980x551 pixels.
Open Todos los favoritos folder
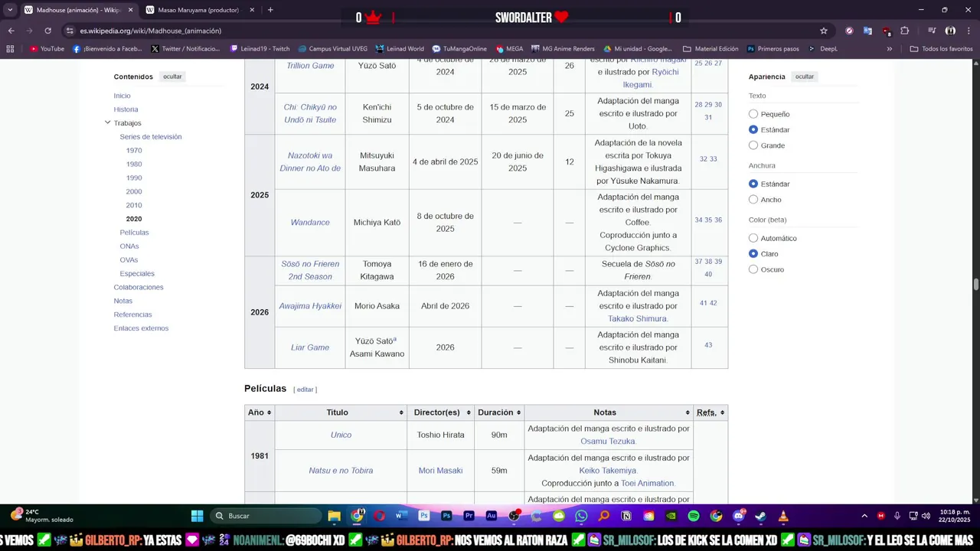pos(942,48)
